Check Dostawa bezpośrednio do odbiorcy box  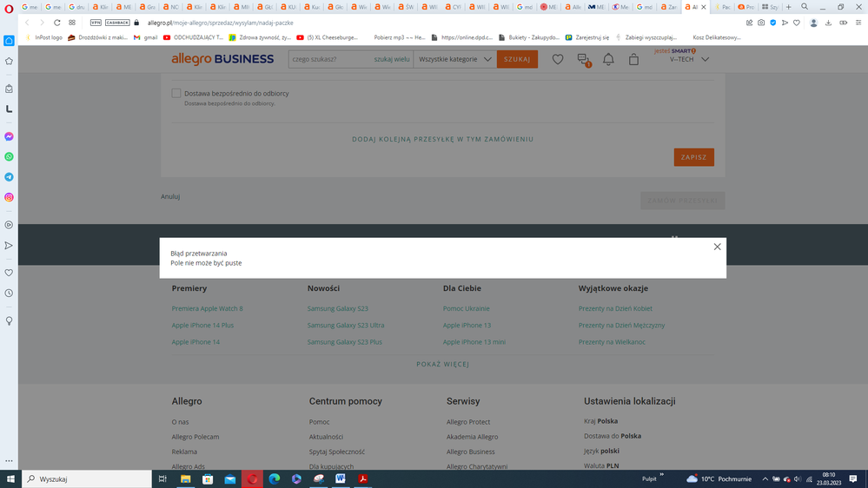coord(176,93)
